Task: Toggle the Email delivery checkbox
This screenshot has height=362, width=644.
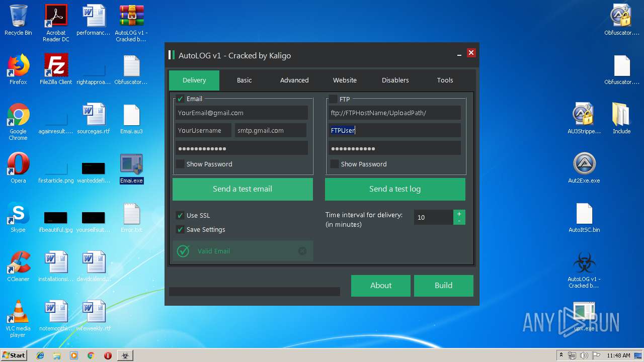Action: (180, 99)
